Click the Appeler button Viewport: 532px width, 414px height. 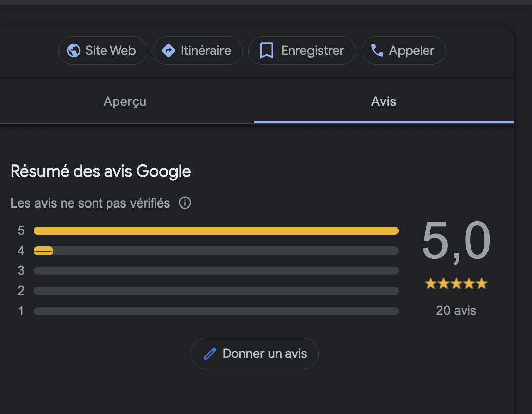tap(404, 51)
